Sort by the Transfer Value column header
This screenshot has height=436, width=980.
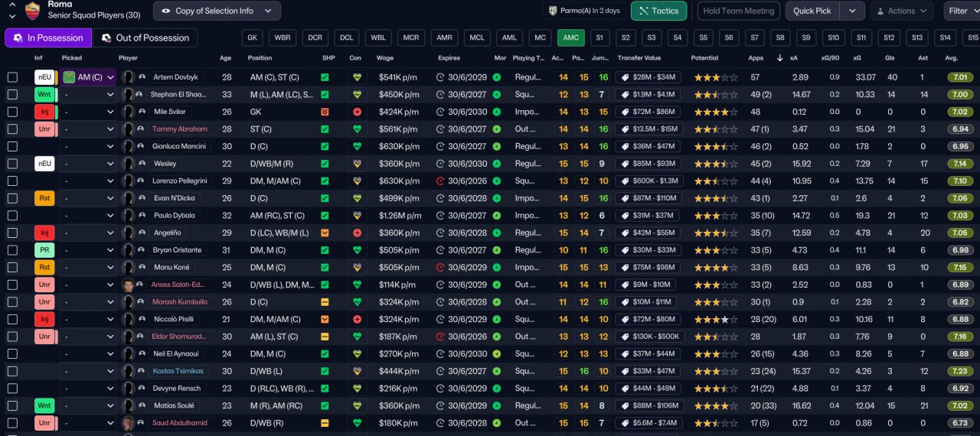641,58
